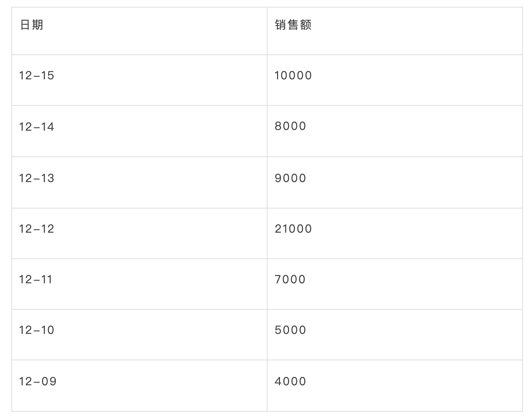Select the 9000 sales cell

pyautogui.click(x=395, y=182)
